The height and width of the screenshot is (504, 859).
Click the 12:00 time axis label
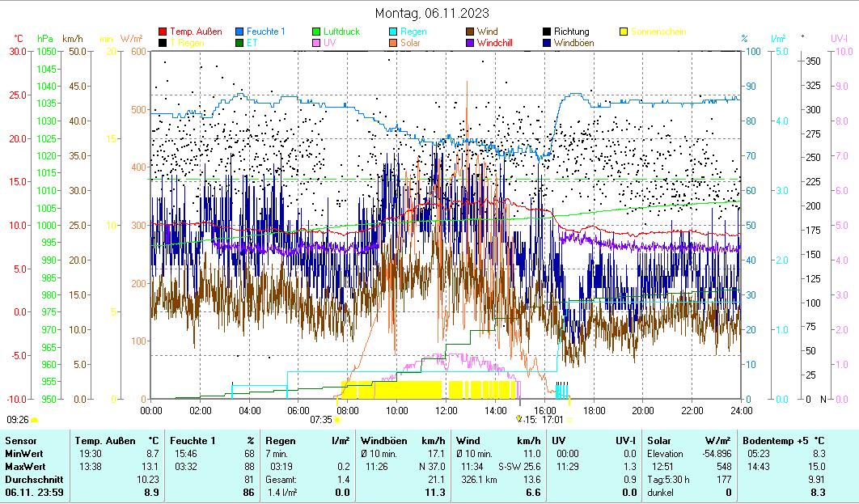tap(446, 410)
